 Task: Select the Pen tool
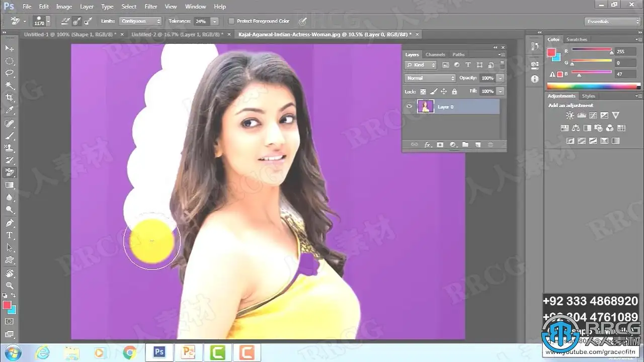(x=9, y=223)
